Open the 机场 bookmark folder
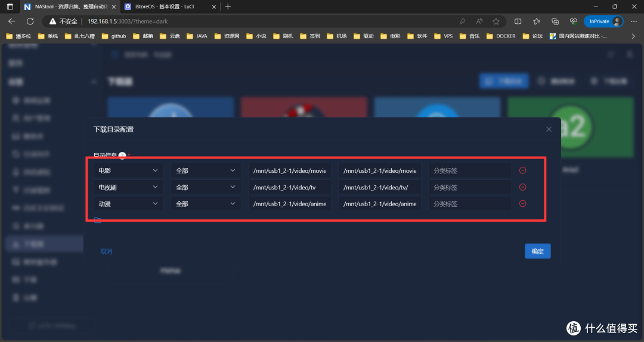This screenshot has height=342, width=644. [x=337, y=36]
